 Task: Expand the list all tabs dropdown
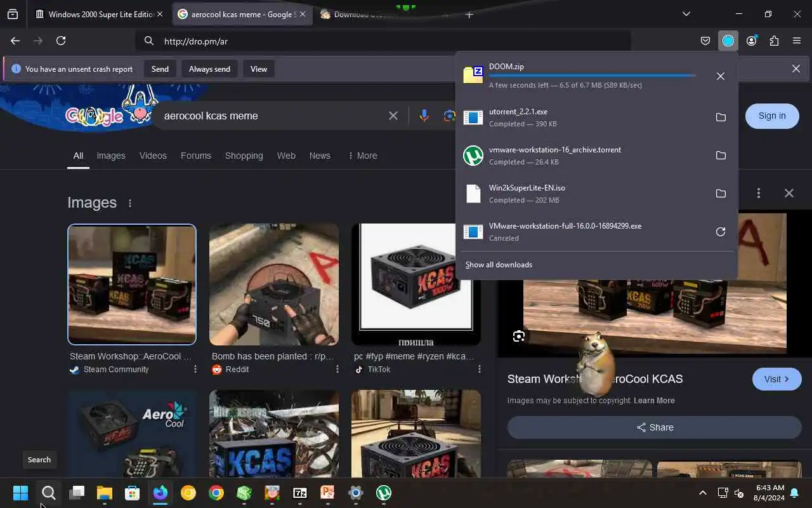pyautogui.click(x=686, y=14)
